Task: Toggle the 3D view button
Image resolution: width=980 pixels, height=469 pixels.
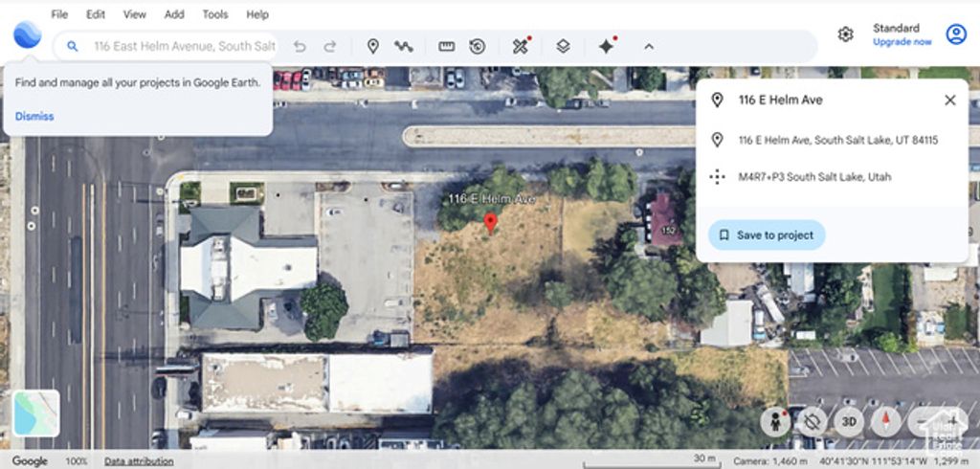Action: pos(848,421)
